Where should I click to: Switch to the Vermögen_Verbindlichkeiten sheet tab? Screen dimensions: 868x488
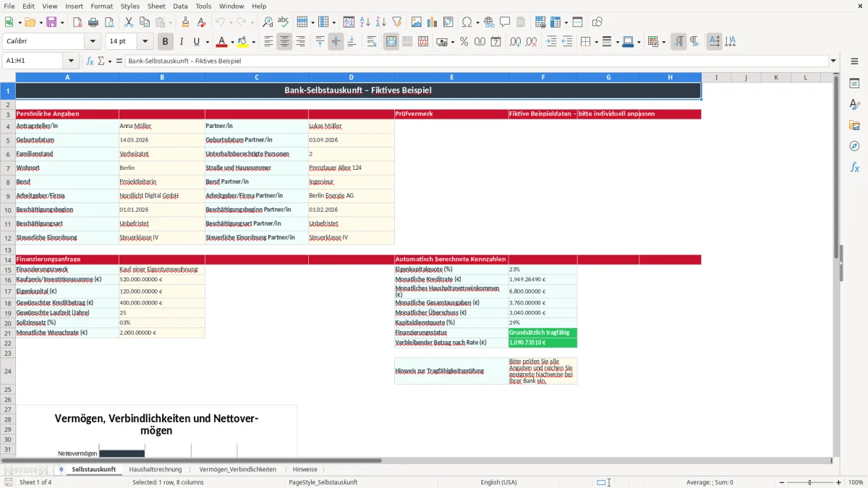[x=237, y=469]
